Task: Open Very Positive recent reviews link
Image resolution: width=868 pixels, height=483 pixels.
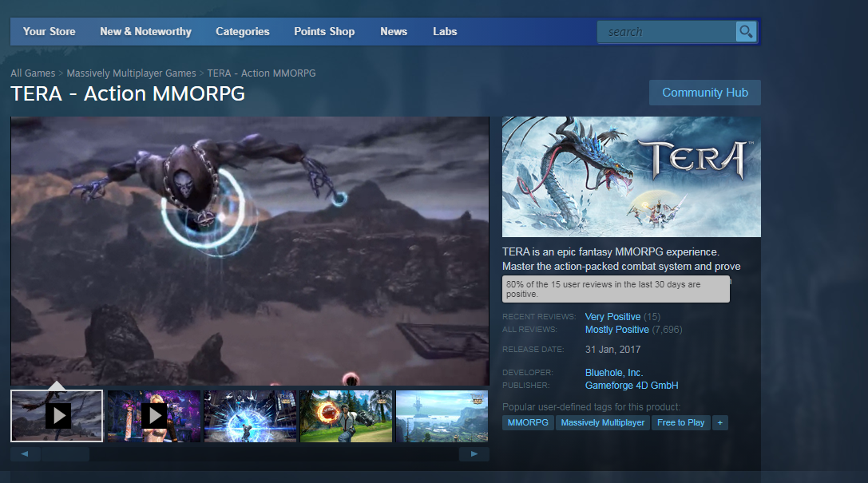Action: tap(612, 316)
